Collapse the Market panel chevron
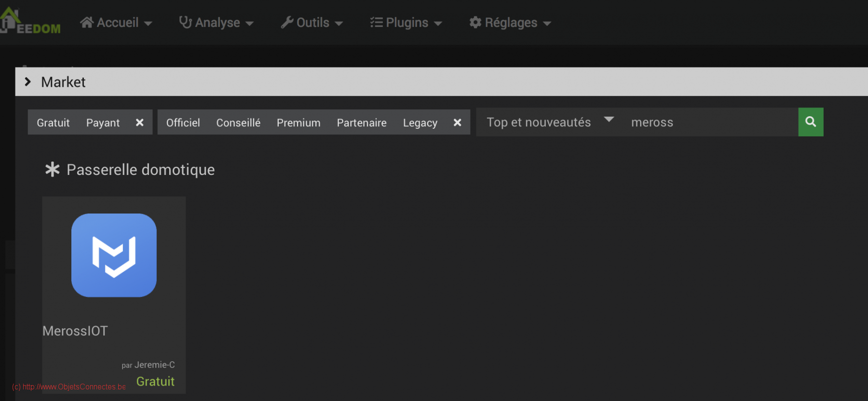Viewport: 868px width, 401px height. coord(27,82)
